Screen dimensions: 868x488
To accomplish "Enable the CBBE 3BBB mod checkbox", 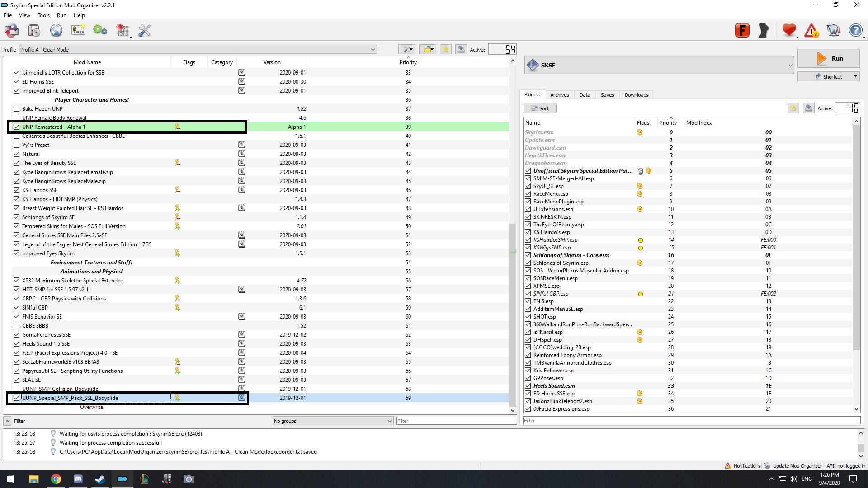I will click(x=17, y=325).
